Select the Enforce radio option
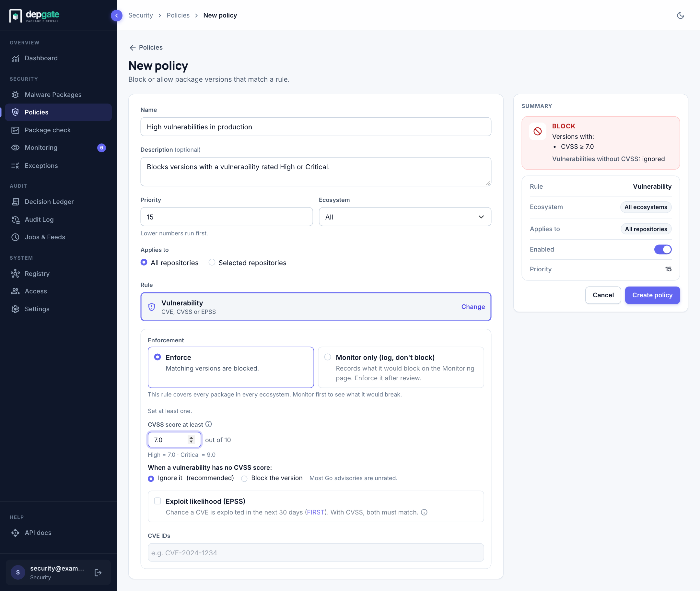The height and width of the screenshot is (591, 700). [x=157, y=357]
